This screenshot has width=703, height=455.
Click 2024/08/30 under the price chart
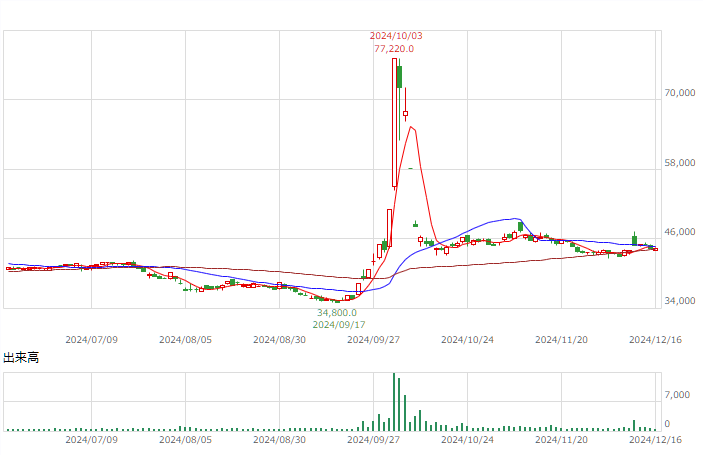coord(279,340)
